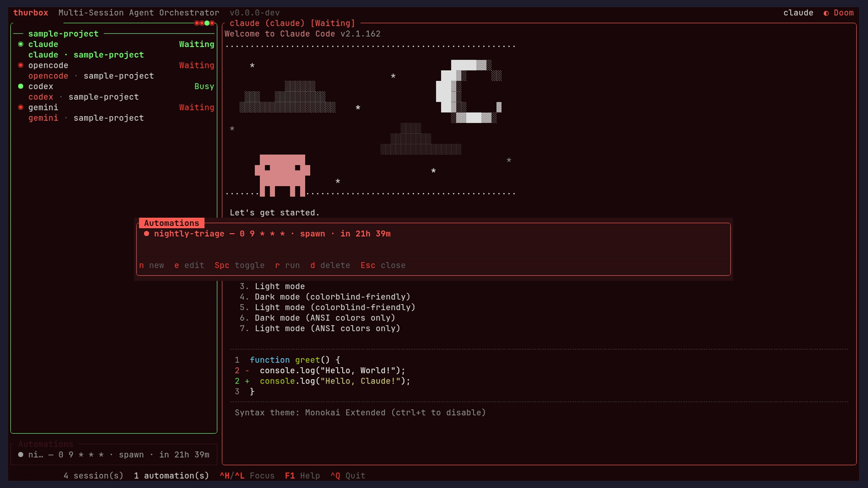Click the 'function greet() {' code line
This screenshot has height=488, width=868.
point(287,360)
